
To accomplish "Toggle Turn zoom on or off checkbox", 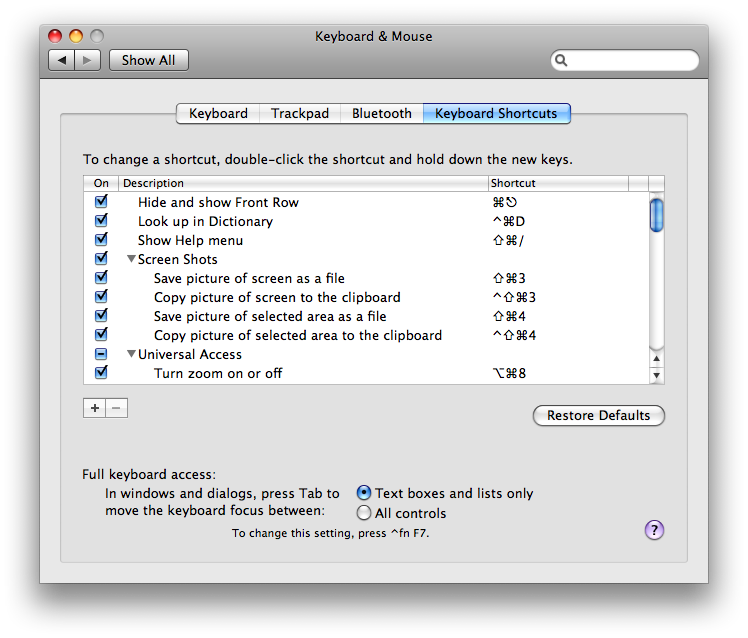I will click(101, 373).
